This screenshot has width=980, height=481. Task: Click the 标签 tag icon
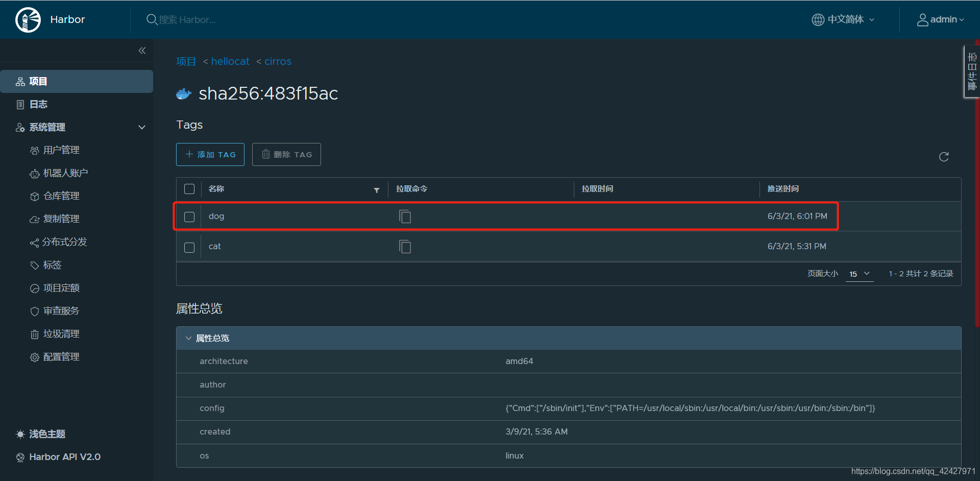pyautogui.click(x=34, y=266)
